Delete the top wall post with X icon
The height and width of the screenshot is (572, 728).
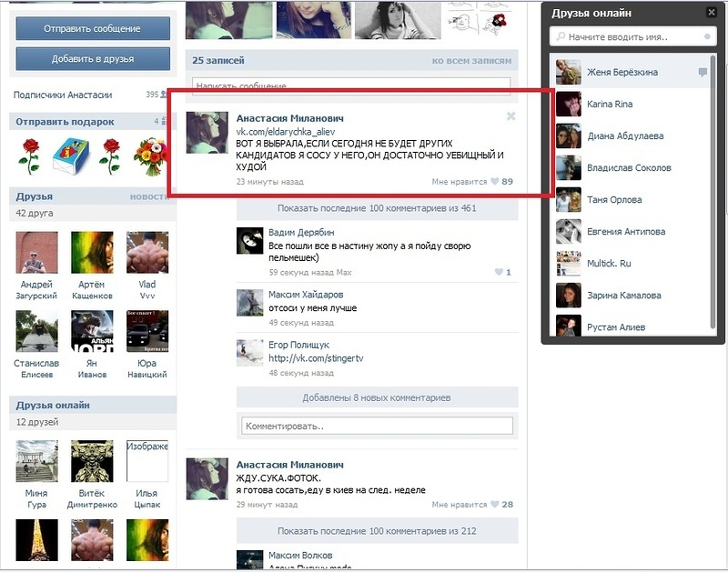pyautogui.click(x=511, y=116)
